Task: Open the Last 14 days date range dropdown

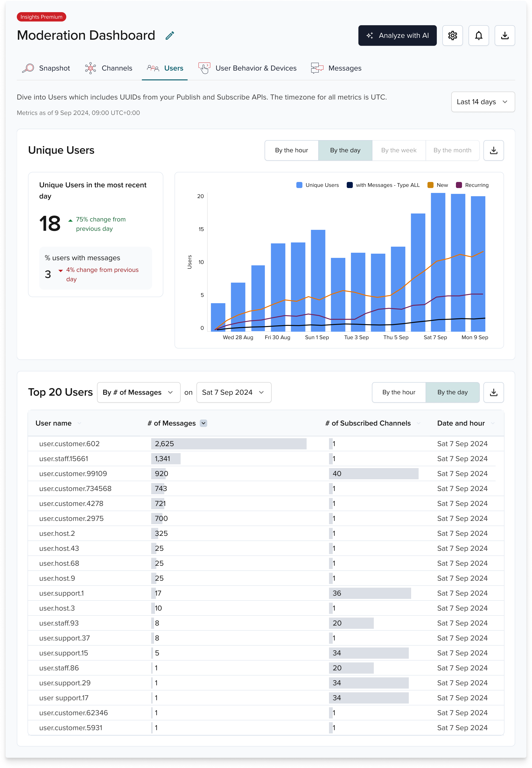Action: pos(482,102)
